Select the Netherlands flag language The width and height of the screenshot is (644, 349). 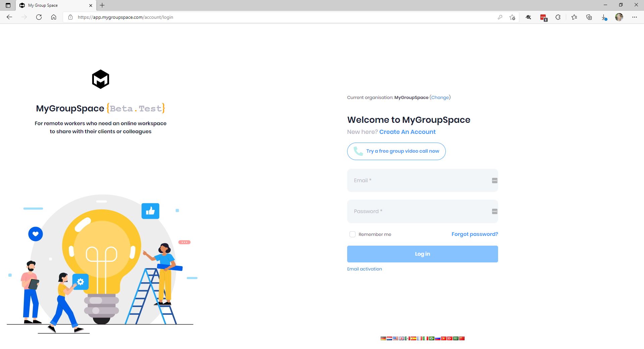click(x=389, y=338)
